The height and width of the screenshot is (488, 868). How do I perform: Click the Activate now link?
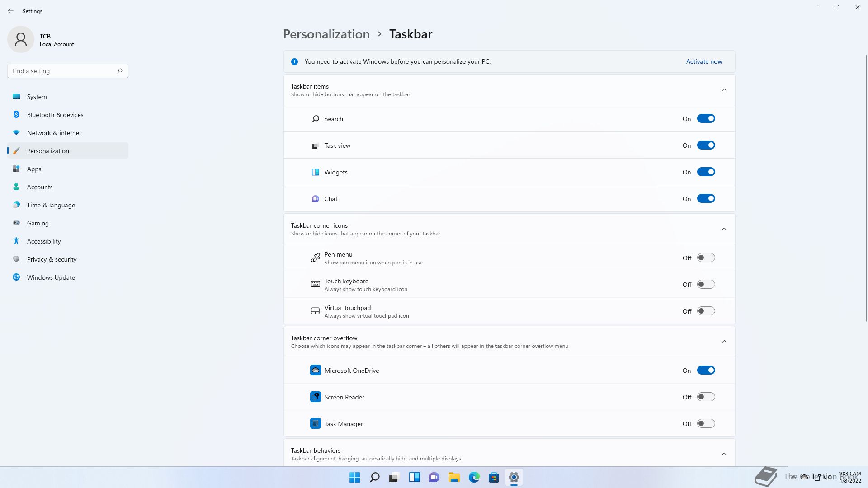click(x=704, y=61)
